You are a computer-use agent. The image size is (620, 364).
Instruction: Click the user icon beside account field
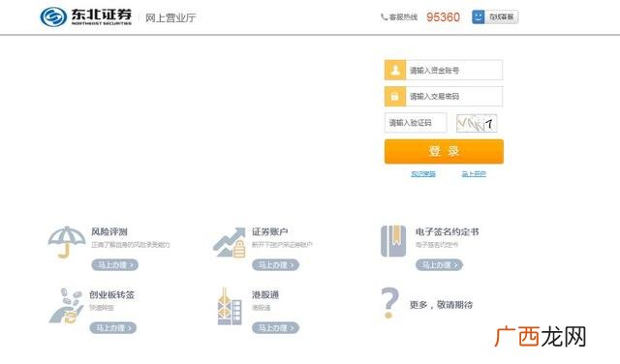395,71
